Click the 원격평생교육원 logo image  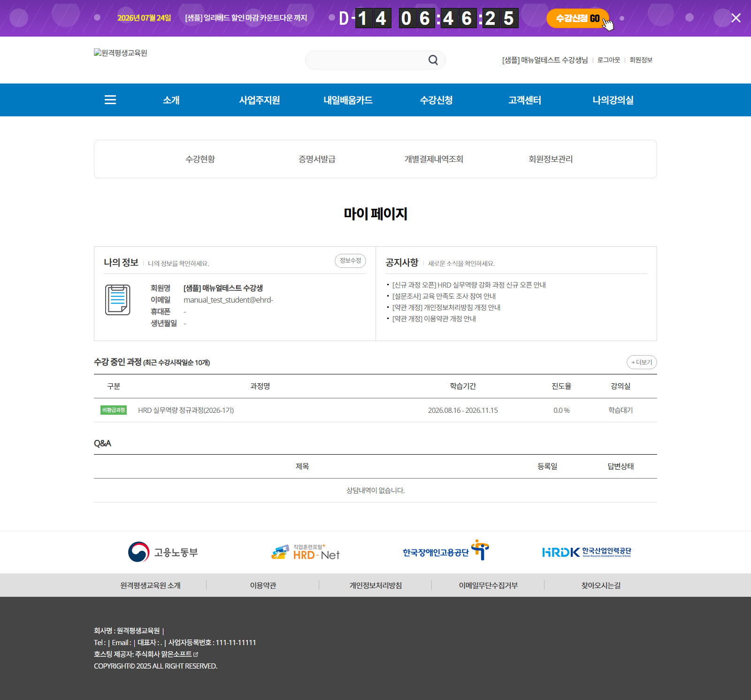point(121,53)
